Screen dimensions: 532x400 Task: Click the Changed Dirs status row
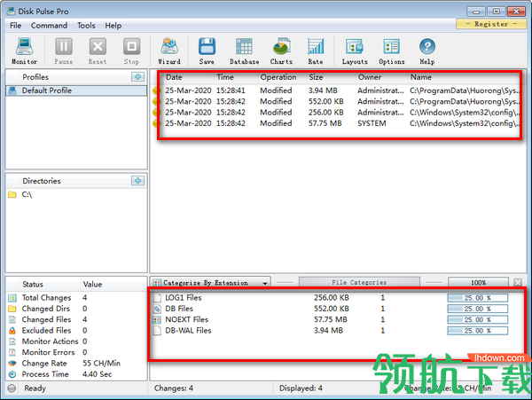click(76, 309)
